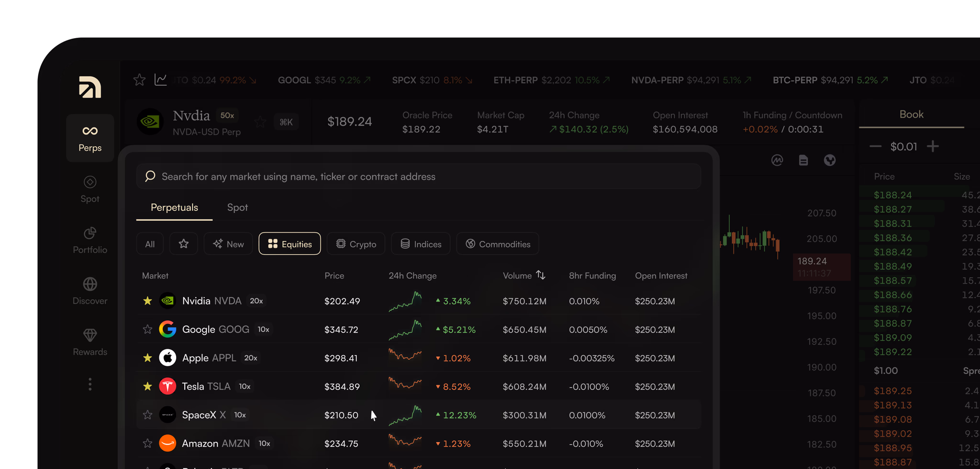Sort the list by Volume column
Image resolution: width=980 pixels, height=469 pixels.
[x=524, y=275]
